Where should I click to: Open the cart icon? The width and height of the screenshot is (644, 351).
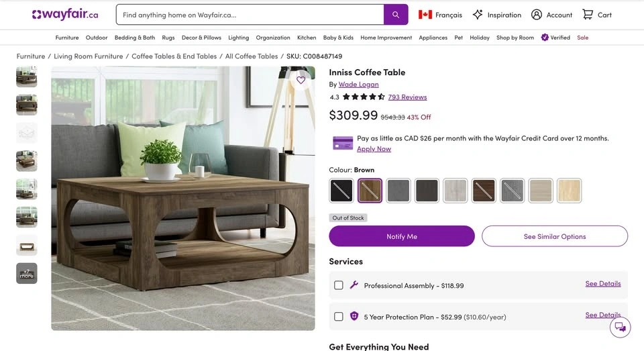tap(588, 15)
